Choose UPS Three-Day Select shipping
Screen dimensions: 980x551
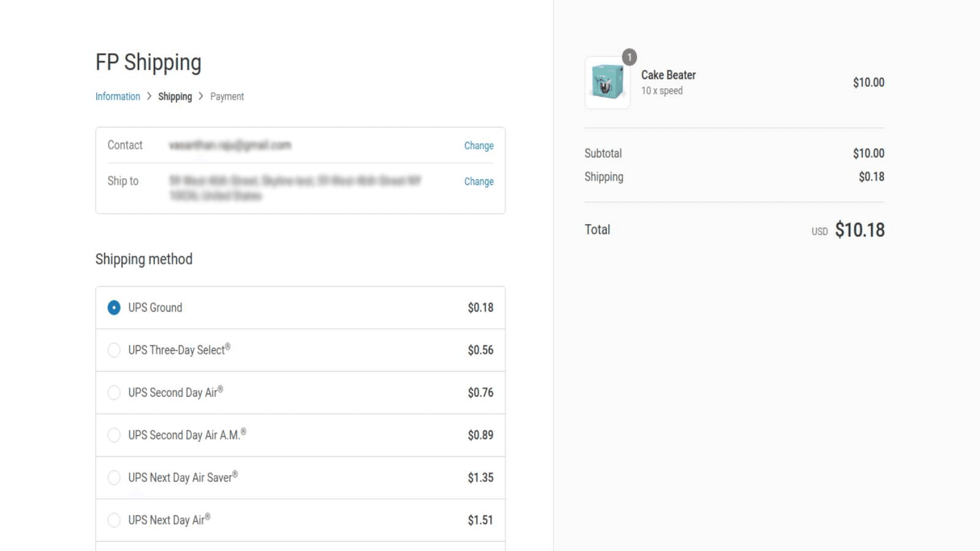[x=114, y=350]
